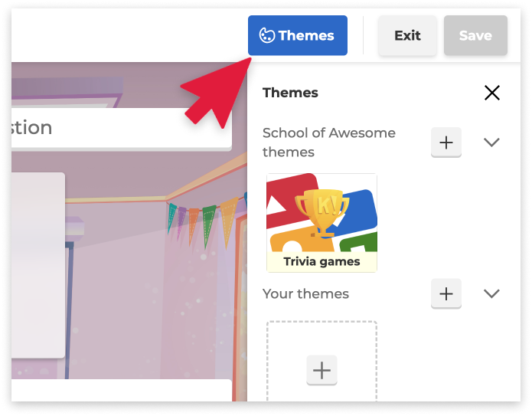Image resolution: width=532 pixels, height=416 pixels.
Task: Collapse the School of Awesome themes section
Action: click(x=491, y=142)
